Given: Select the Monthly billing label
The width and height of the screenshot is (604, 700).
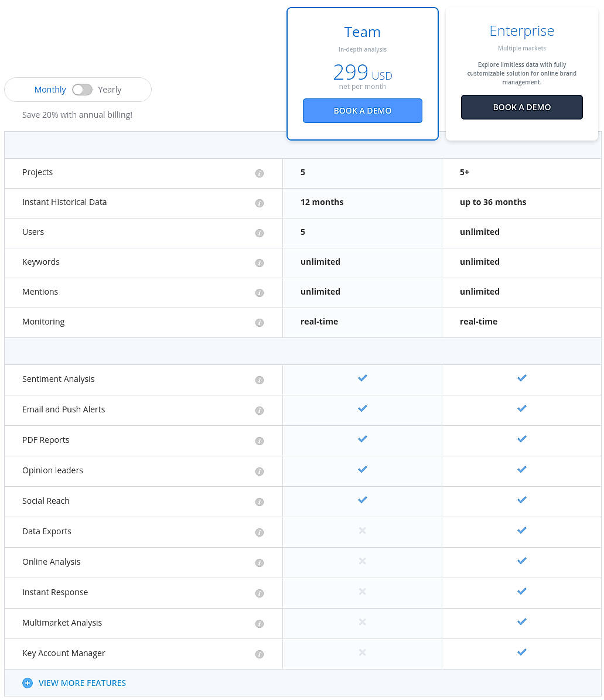Looking at the screenshot, I should point(50,90).
